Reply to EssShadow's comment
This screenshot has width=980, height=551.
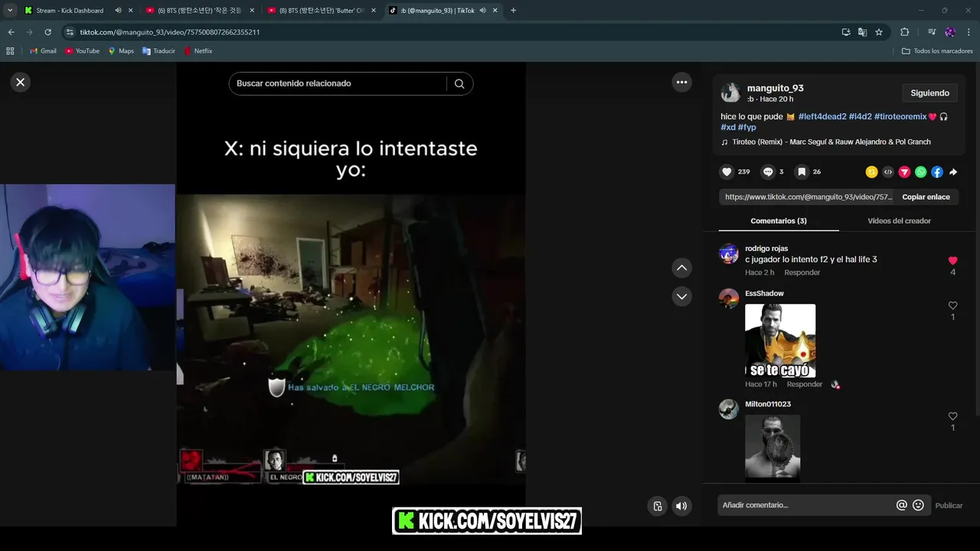[x=804, y=384]
